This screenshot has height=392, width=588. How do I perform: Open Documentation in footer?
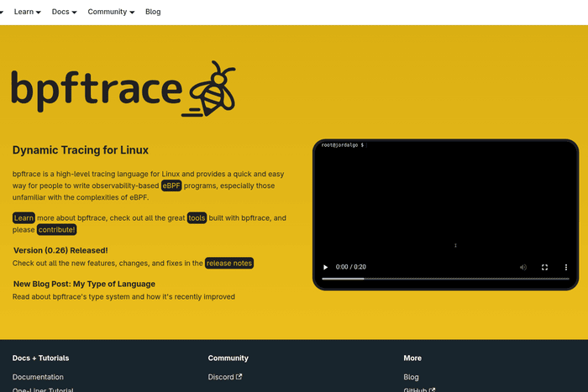coord(38,377)
